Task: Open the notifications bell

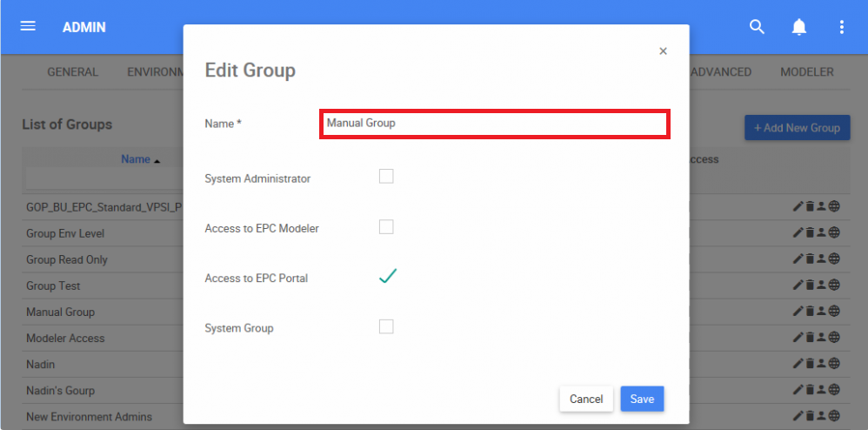Action: coord(799,27)
